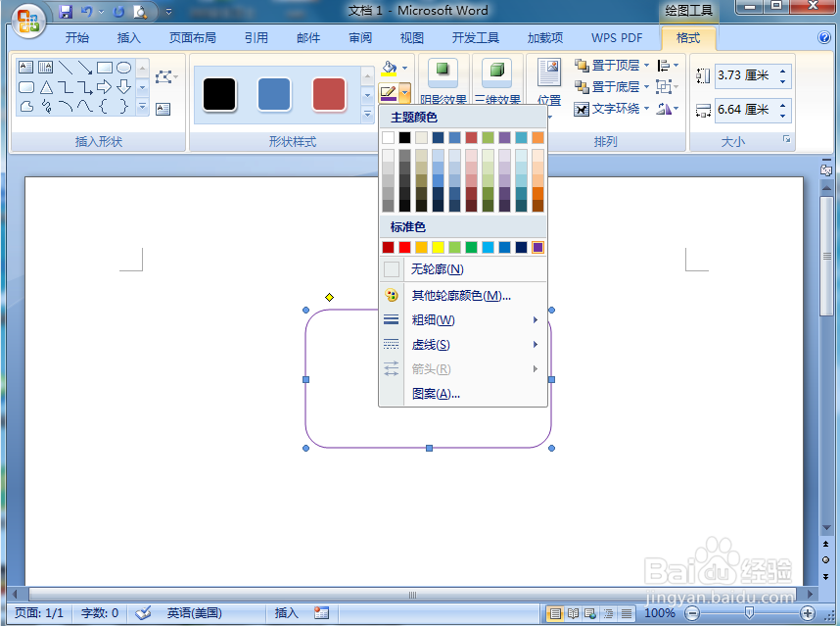840x626 pixels.
Task: Choose 粗细(W) weight submenu
Action: (463, 320)
